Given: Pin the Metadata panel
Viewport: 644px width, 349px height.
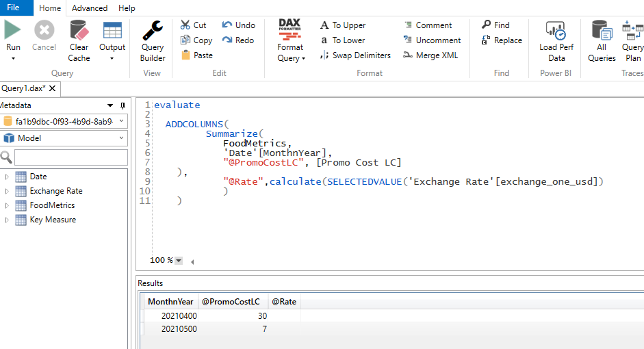Looking at the screenshot, I should [x=123, y=105].
